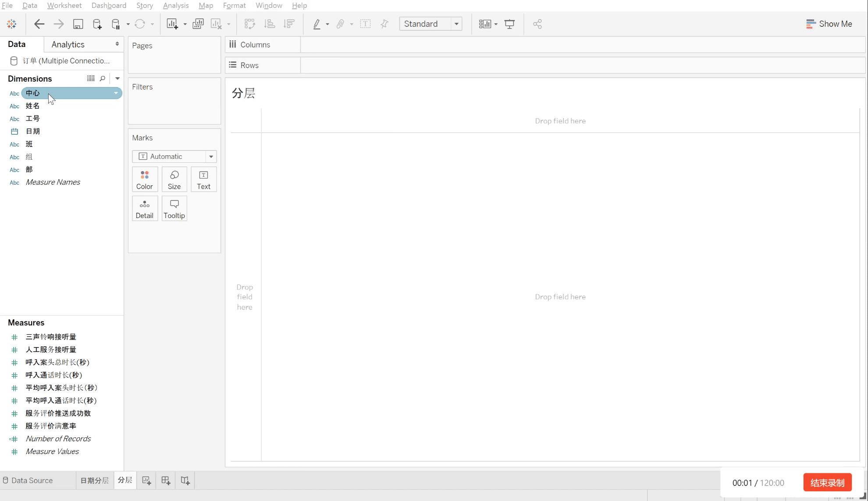Open the 中心 field dropdown arrow
This screenshot has height=501, width=868.
coord(116,93)
